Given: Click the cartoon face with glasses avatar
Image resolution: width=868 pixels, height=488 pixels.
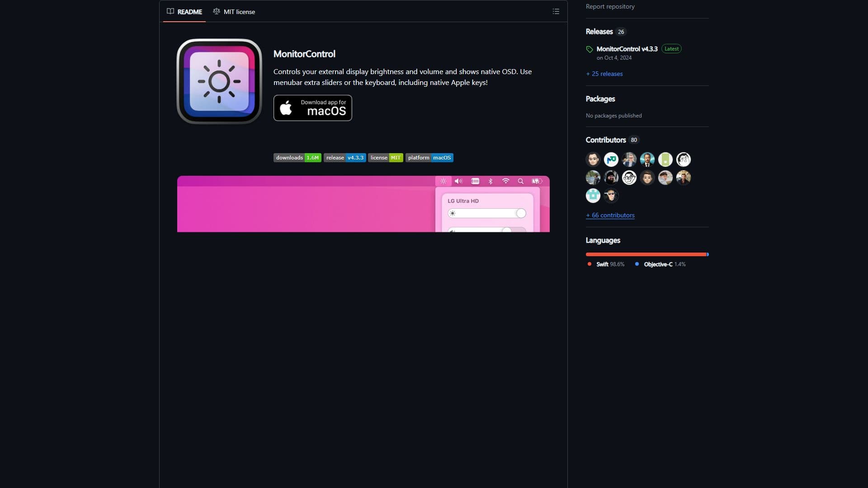Looking at the screenshot, I should click(629, 178).
